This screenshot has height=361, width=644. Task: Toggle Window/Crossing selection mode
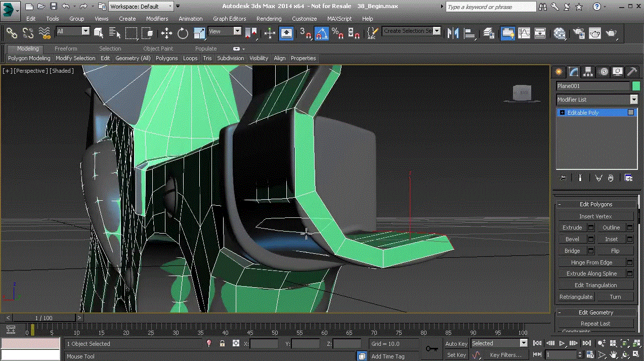tap(148, 33)
